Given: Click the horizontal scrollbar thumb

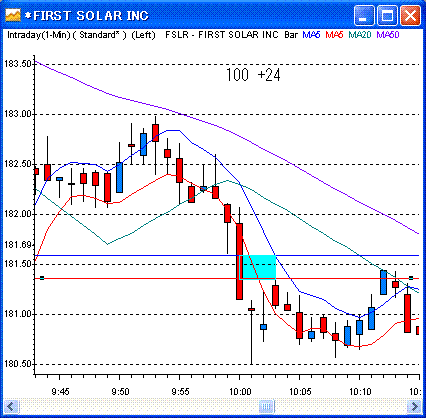Looking at the screenshot, I should [x=266, y=406].
